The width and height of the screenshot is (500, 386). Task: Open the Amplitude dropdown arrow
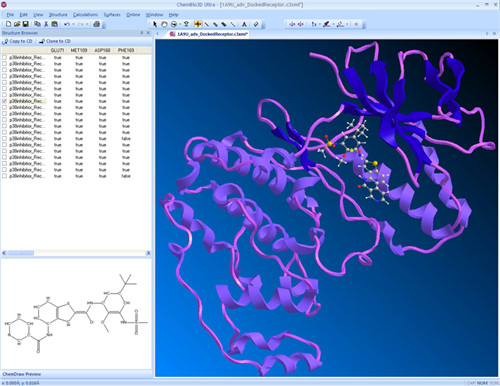pyautogui.click(x=347, y=24)
